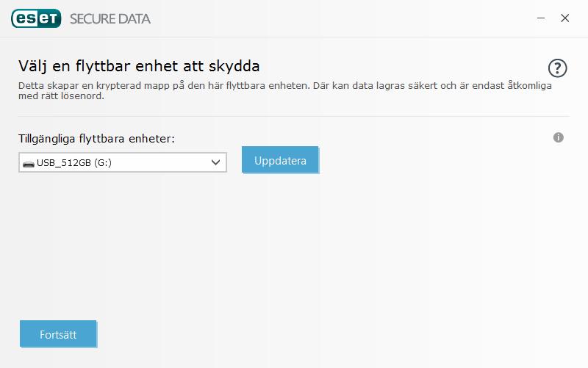Click the SECURE DATA product title text
588x368 pixels.
(110, 19)
